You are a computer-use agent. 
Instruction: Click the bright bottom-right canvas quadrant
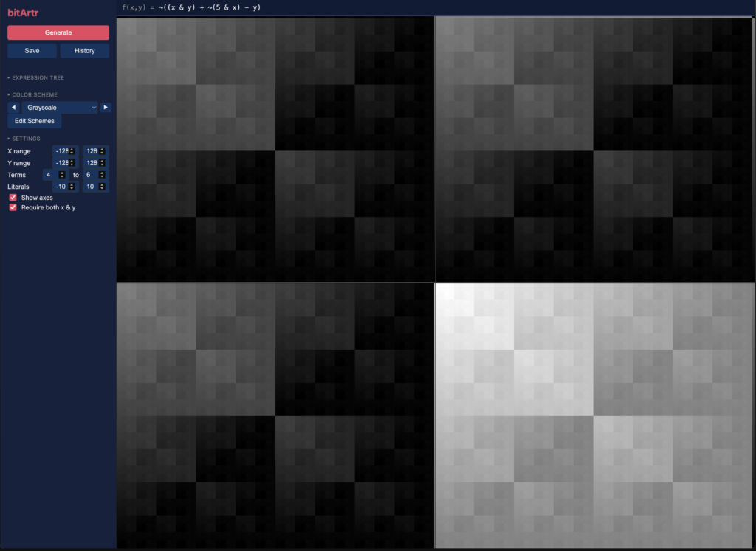pos(595,415)
